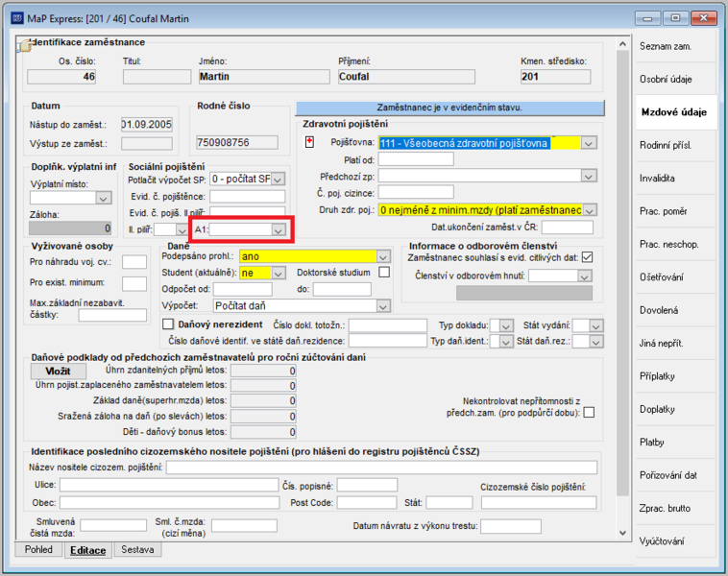Screen dimensions: 728x576
Task: Switch to the Pohled tab
Action: (38, 549)
